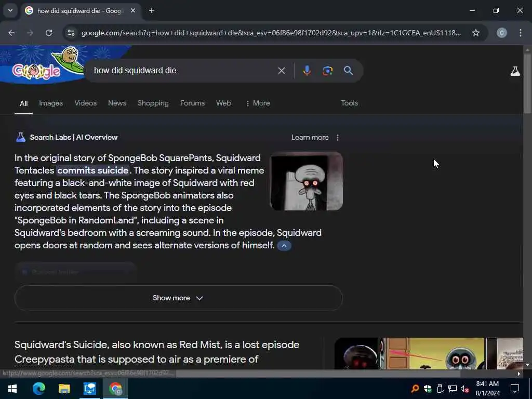532x399 pixels.
Task: Click the browser back arrow
Action: tap(11, 33)
